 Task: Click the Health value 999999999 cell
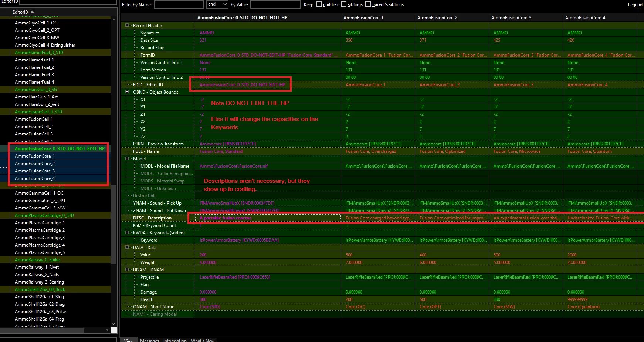coord(600,299)
